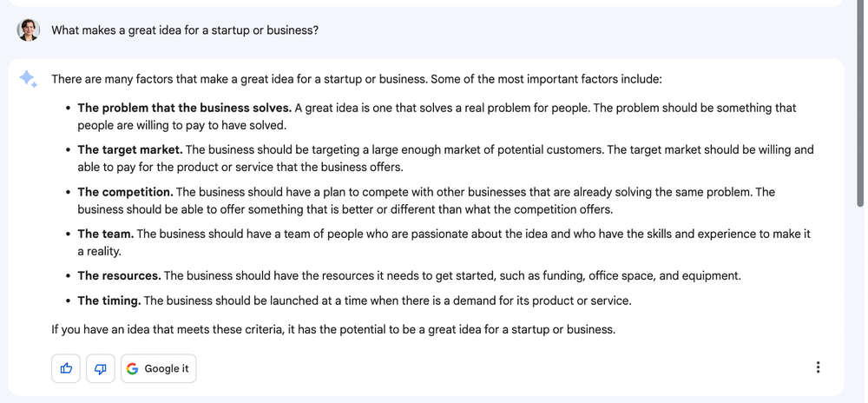The image size is (868, 403).
Task: Click the line starting 'business should be able to offer'
Action: click(345, 209)
